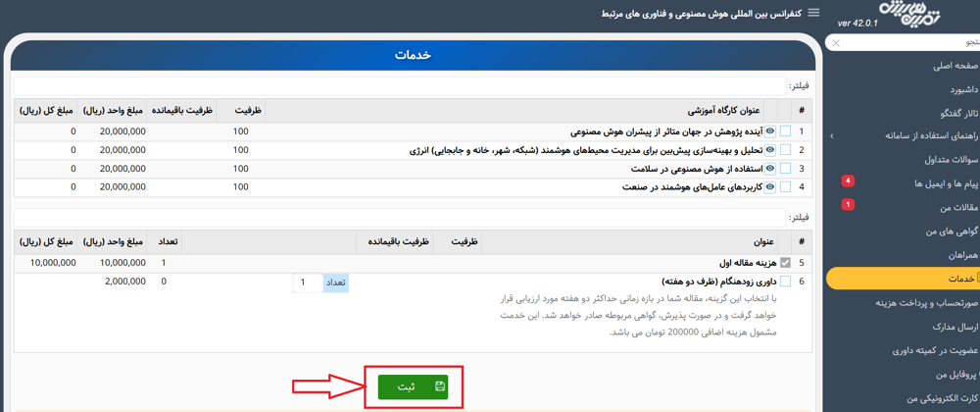The width and height of the screenshot is (980, 412).
Task: Go to صورتحساب و پرداخت هزینه menu item
Action: (913, 303)
